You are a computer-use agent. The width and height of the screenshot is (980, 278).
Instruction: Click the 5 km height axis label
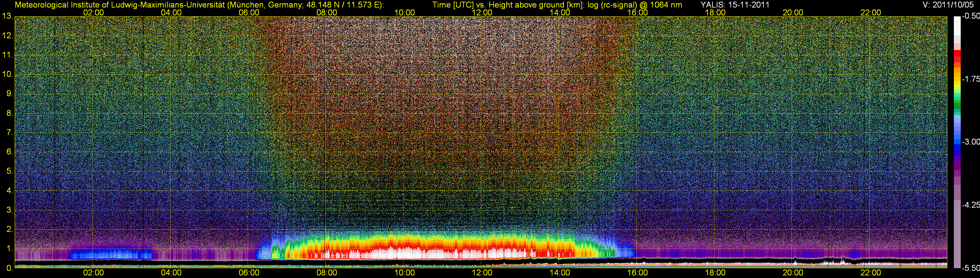point(9,171)
